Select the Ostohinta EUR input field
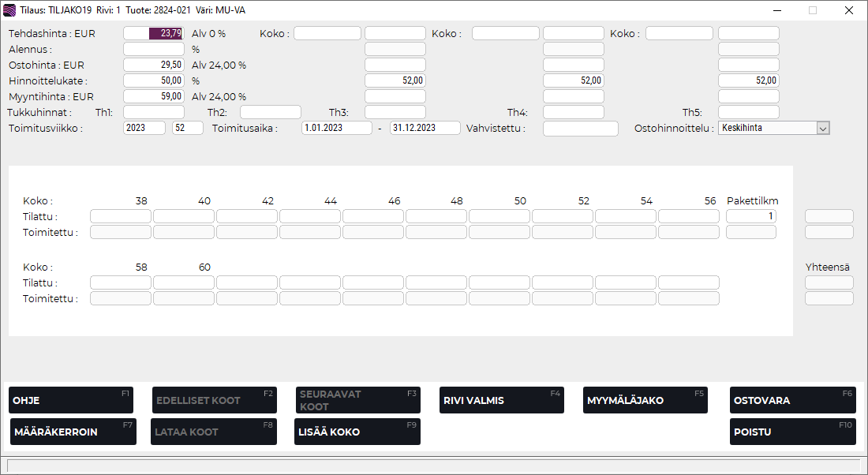Viewport: 868px width, 475px height. tap(154, 65)
